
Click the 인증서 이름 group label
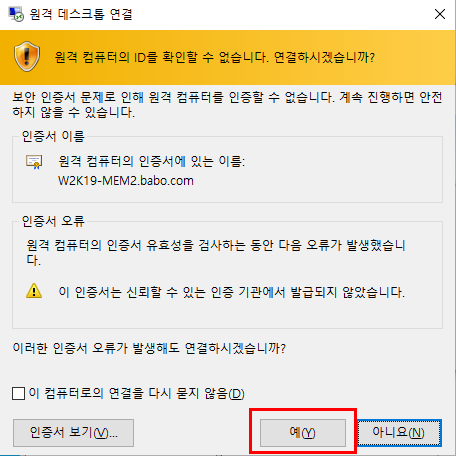53,136
